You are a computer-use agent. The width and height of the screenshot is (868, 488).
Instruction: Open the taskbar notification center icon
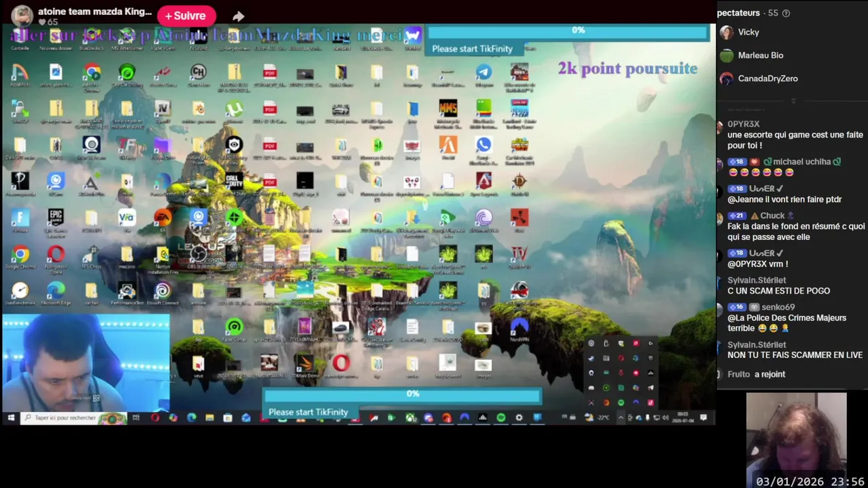(x=704, y=418)
